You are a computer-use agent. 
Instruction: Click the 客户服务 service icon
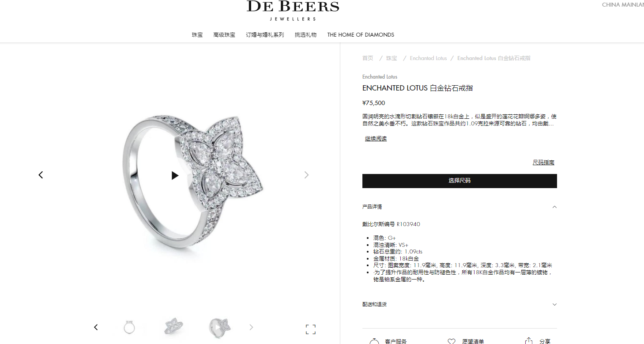click(374, 341)
